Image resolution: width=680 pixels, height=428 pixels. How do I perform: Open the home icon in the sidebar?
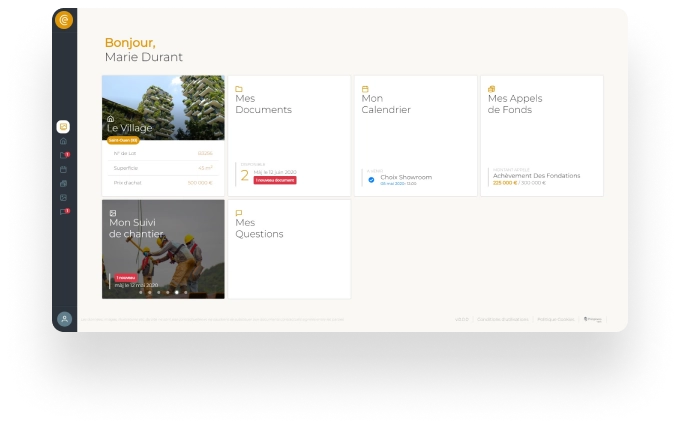pos(64,141)
